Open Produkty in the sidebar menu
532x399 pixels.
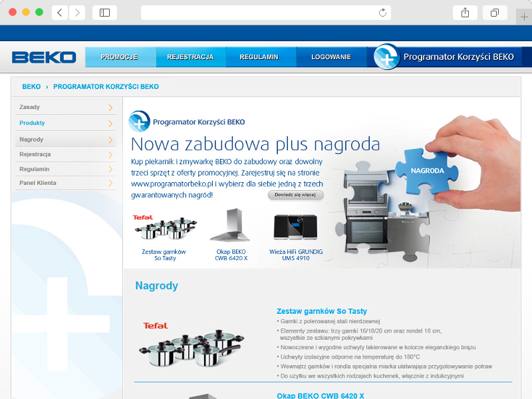(x=65, y=123)
